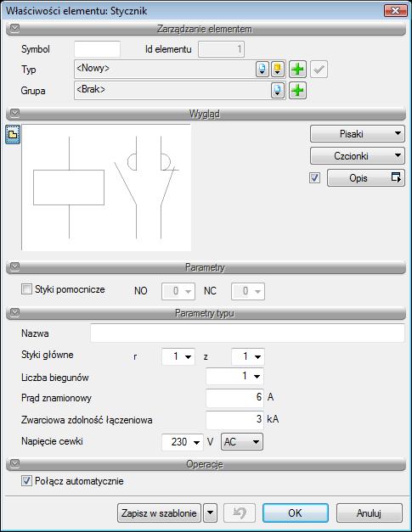
Task: Click the NO auxiliary contacts dropdown
Action: pos(178,291)
